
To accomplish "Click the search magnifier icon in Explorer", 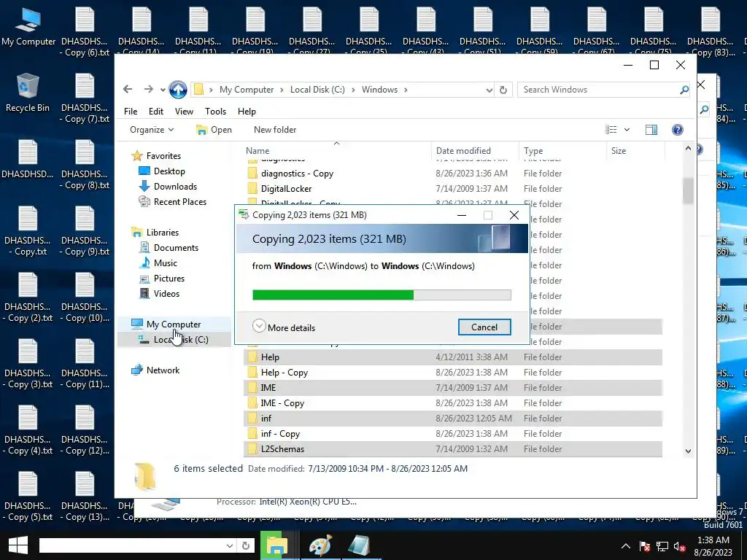I will [684, 90].
